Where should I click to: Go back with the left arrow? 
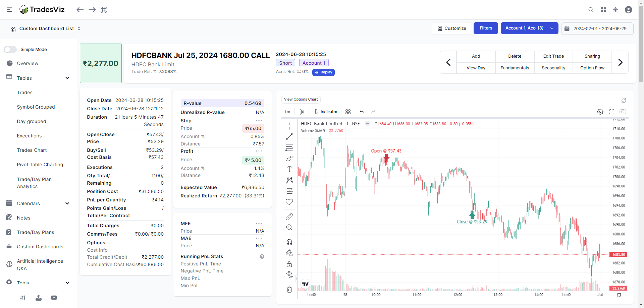80,10
